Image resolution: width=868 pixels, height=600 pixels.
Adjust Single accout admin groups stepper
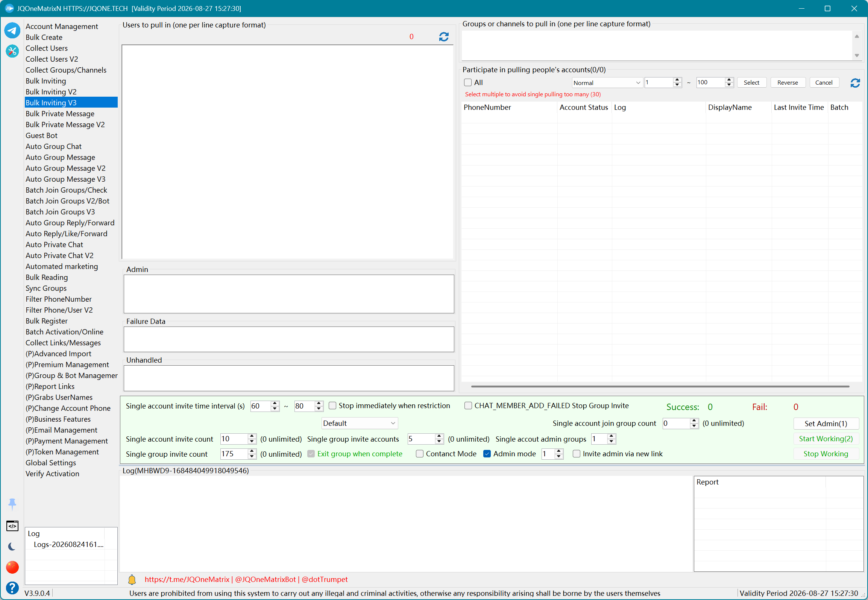[x=612, y=439]
